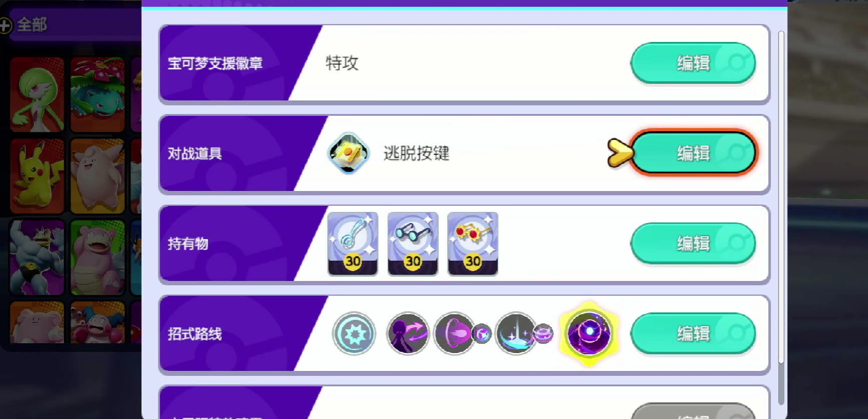Click the purple shadow ball move icon

(x=454, y=333)
